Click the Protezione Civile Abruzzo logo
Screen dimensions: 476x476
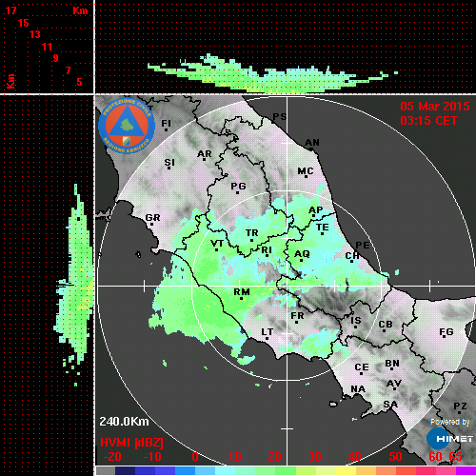click(x=127, y=126)
